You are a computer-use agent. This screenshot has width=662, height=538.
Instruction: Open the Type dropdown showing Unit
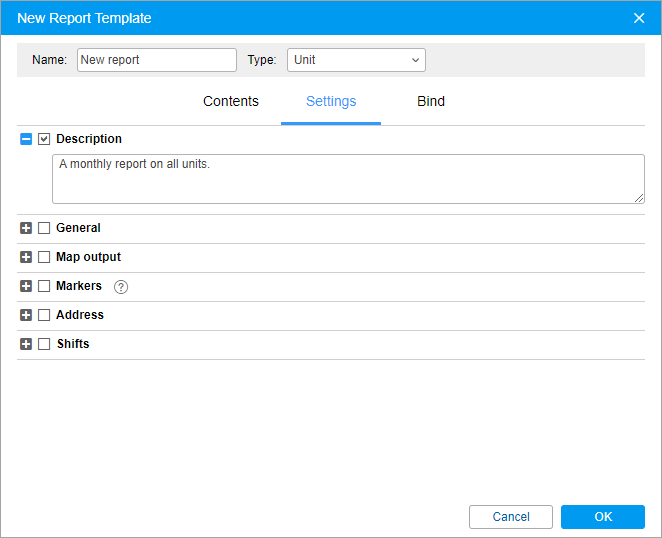coord(356,60)
